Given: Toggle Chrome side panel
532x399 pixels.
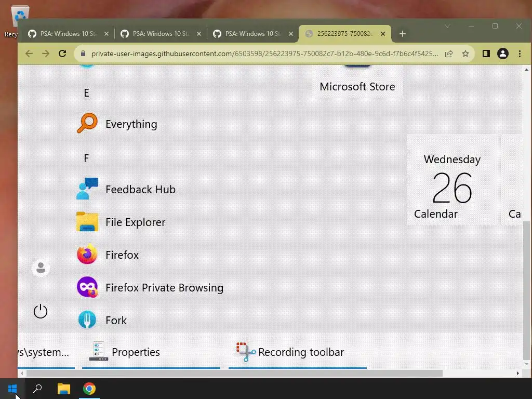Looking at the screenshot, I should 486,54.
